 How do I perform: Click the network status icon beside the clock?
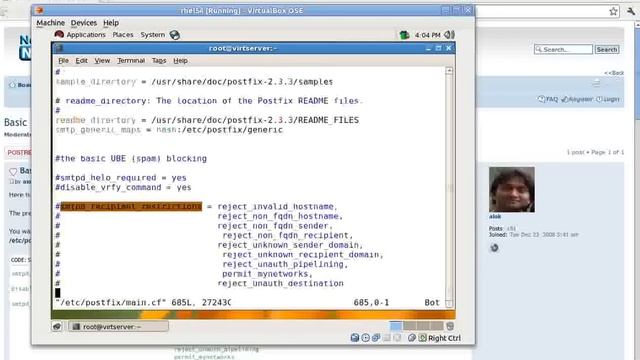tap(404, 35)
